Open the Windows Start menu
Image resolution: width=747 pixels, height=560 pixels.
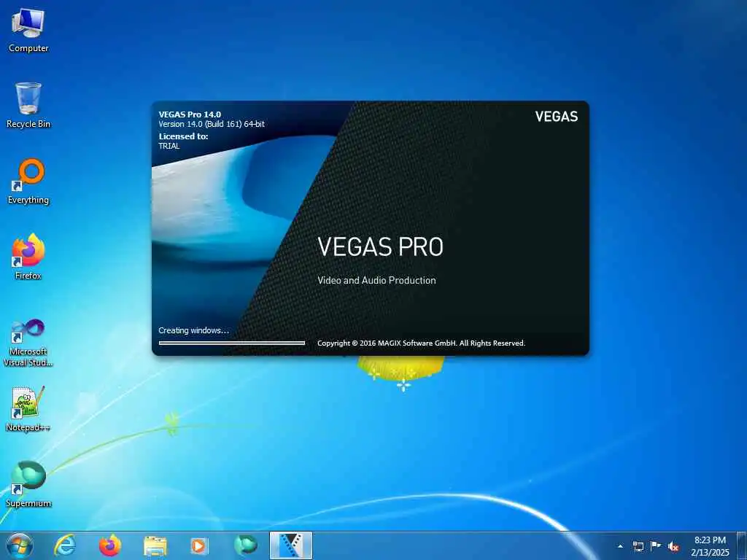[x=20, y=545]
